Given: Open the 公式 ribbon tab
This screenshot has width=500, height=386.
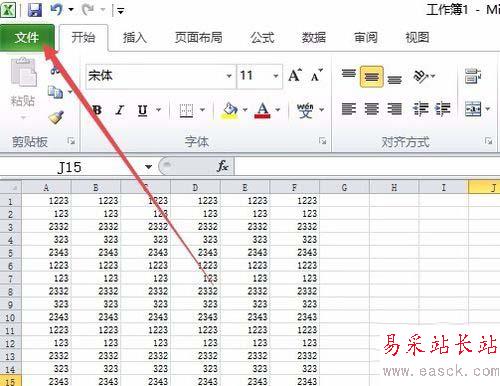Looking at the screenshot, I should point(263,37).
